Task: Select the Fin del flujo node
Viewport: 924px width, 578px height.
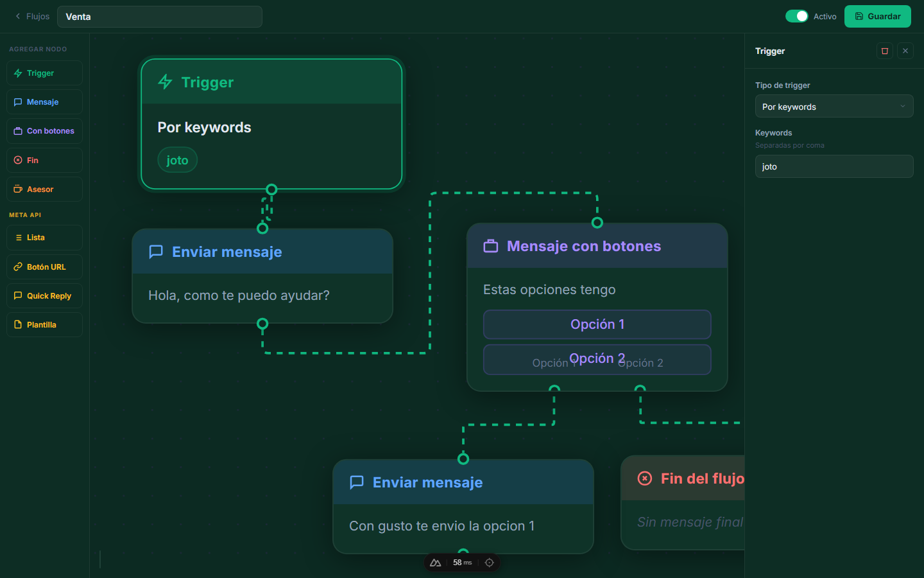Action: pyautogui.click(x=683, y=502)
